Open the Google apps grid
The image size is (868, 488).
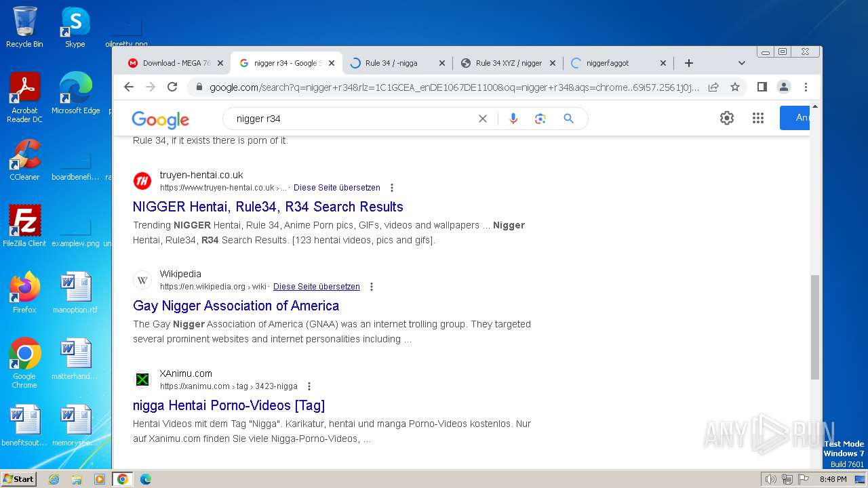(758, 118)
